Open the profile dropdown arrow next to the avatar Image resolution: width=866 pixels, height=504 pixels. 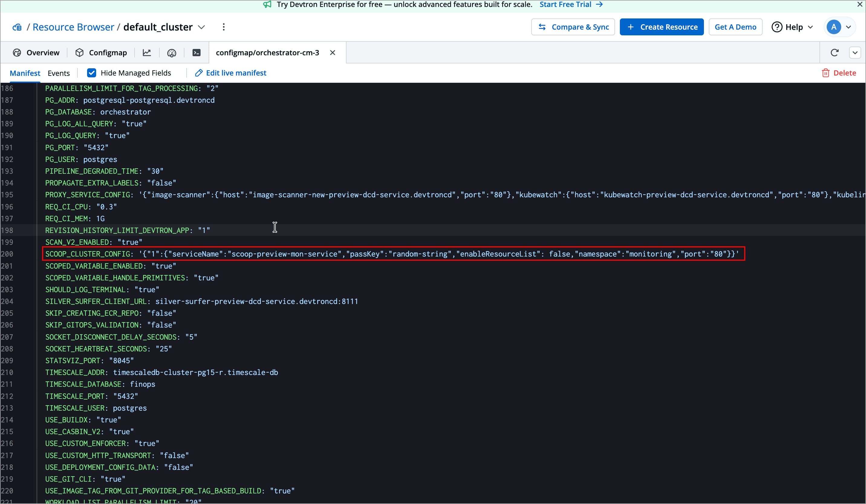click(x=848, y=27)
